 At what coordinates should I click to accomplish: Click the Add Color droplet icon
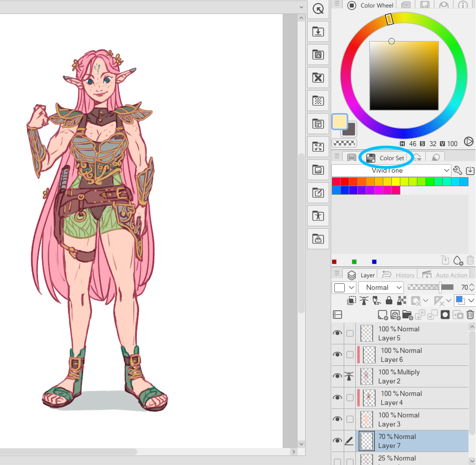coord(457,260)
